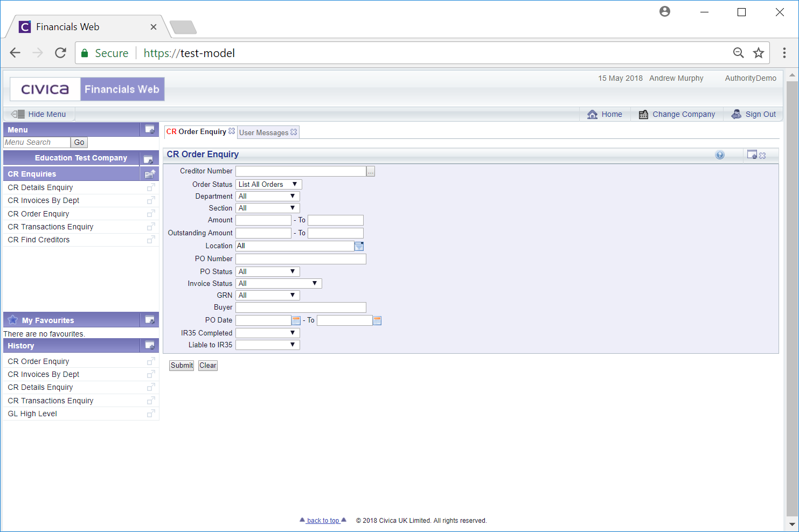Open the Section dropdown
The width and height of the screenshot is (799, 532).
[x=268, y=208]
